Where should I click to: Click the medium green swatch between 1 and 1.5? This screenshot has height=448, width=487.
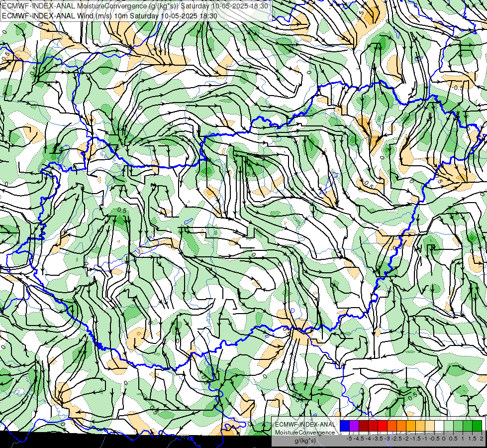click(x=468, y=426)
